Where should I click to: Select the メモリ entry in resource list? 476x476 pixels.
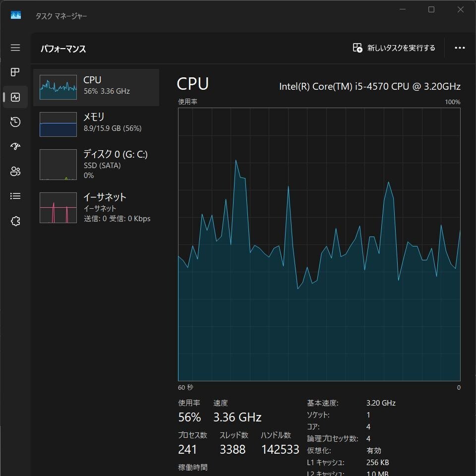click(96, 124)
